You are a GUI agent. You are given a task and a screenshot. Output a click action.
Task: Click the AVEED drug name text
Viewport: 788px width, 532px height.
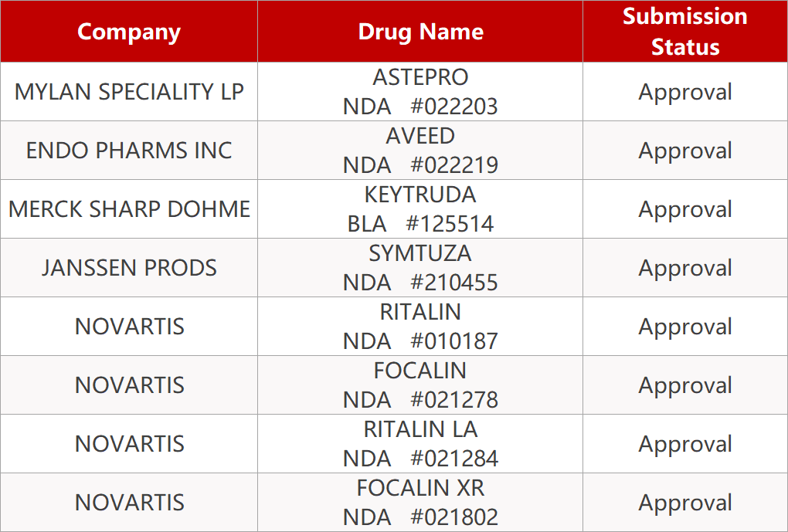click(x=420, y=137)
